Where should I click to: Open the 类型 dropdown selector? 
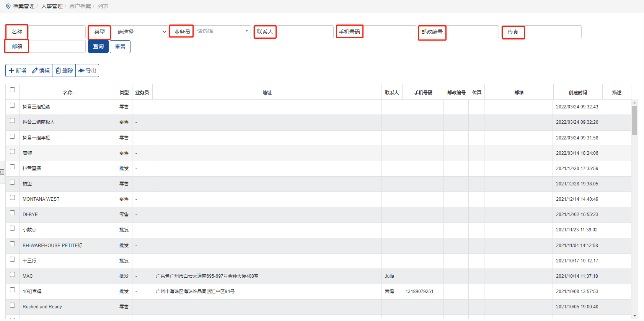click(140, 32)
